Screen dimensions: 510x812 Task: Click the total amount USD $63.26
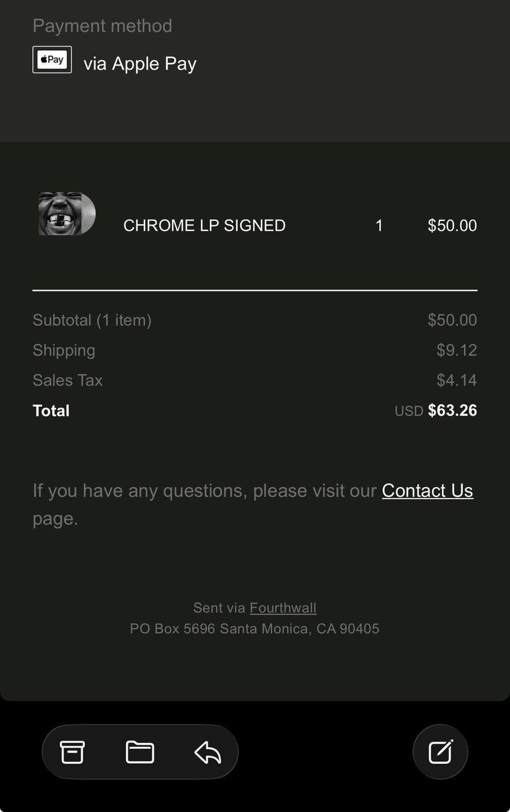436,410
